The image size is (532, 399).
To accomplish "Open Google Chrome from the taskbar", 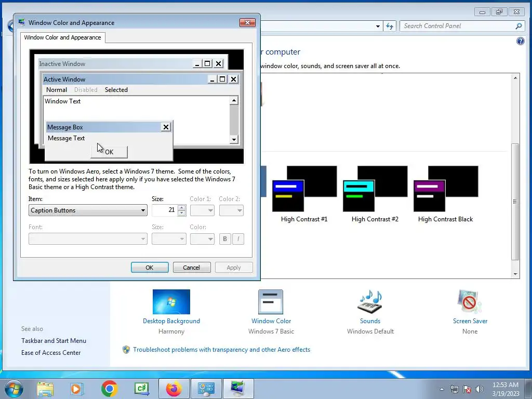I will (109, 389).
